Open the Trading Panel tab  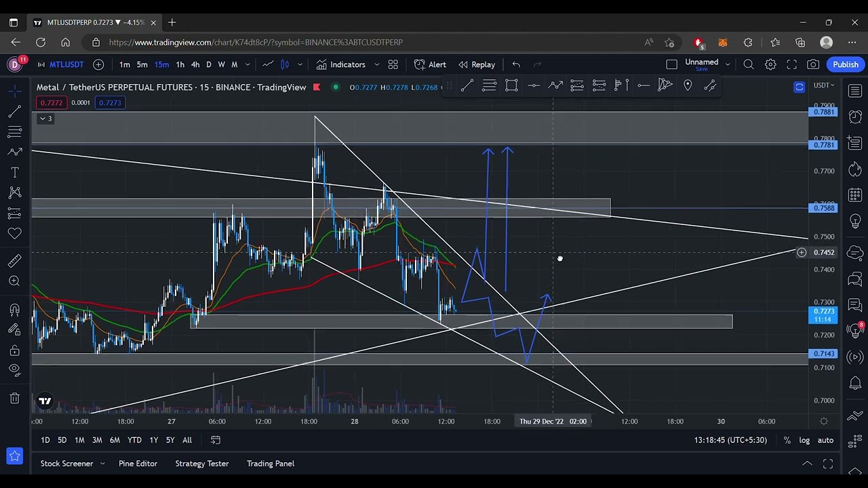click(x=271, y=464)
